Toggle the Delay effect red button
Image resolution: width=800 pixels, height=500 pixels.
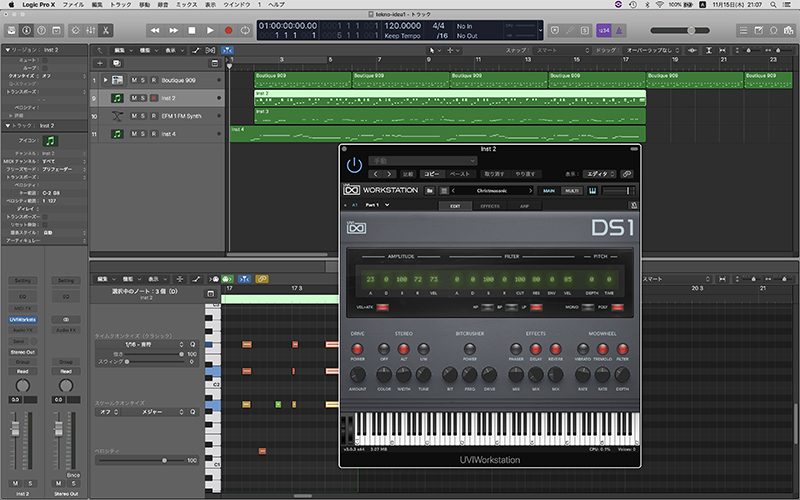(536, 349)
